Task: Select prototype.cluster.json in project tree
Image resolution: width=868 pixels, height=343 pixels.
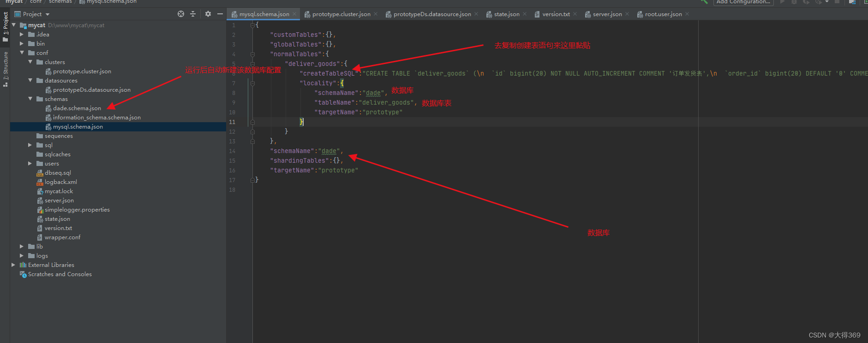Action: coord(82,71)
